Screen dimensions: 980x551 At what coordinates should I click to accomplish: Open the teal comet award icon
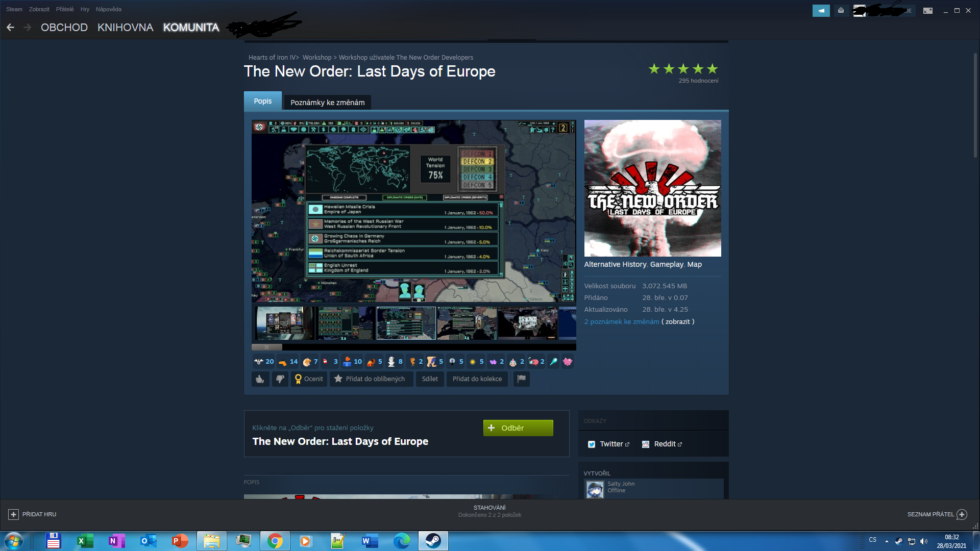coord(553,362)
